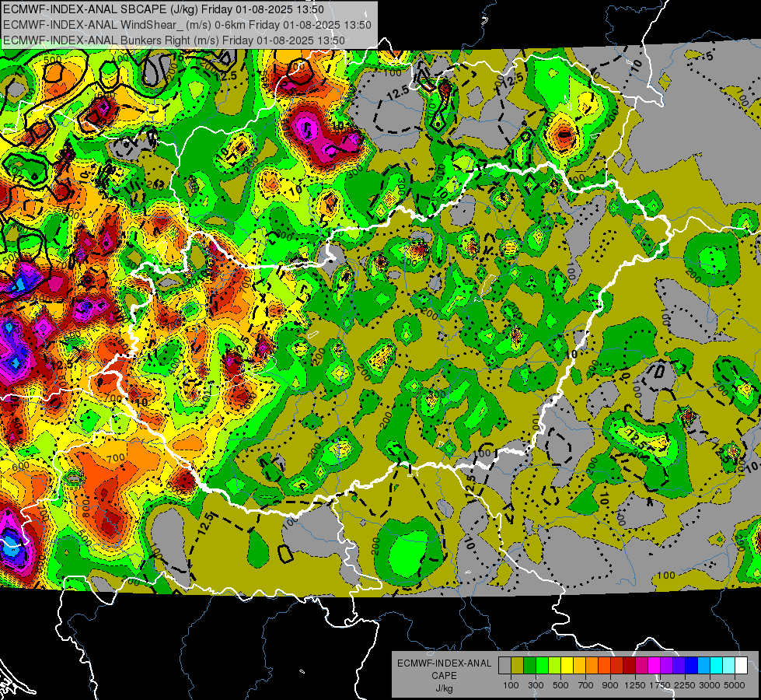Click the 100 tick label on the legend
Image resolution: width=761 pixels, height=700 pixels.
(511, 685)
